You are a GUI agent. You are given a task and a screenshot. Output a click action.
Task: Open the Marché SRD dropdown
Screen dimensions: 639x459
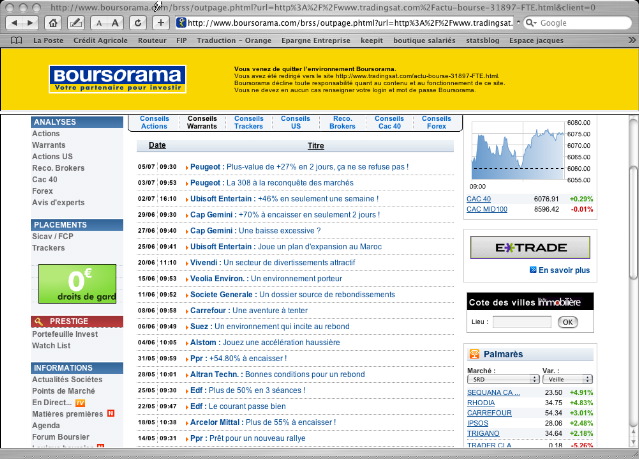[494, 380]
